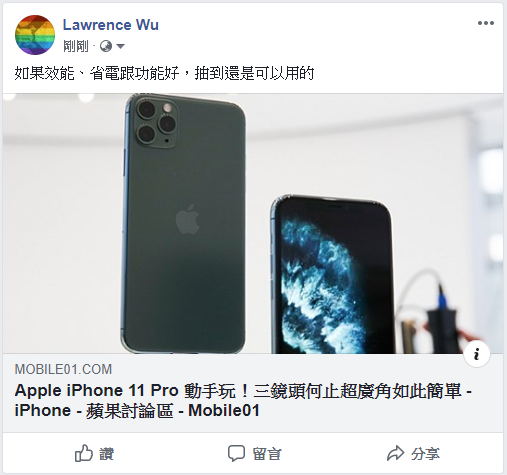
Task: Click the speech bubble comment icon
Action: point(236,453)
